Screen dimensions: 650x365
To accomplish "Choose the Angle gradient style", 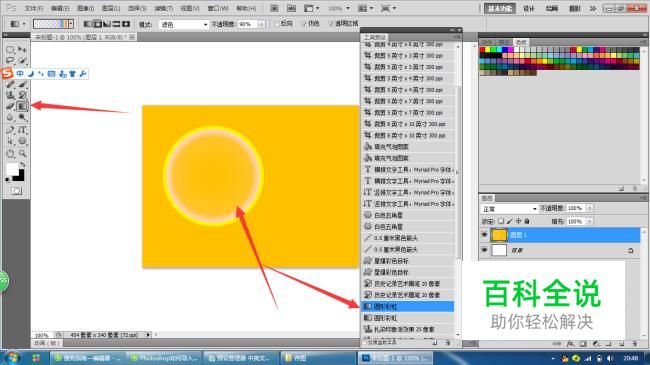I will click(107, 24).
